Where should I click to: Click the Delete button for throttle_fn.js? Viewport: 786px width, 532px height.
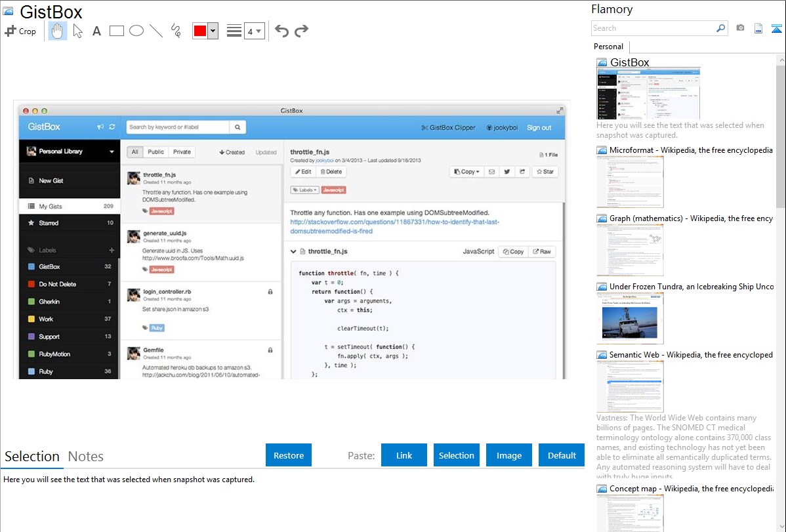331,171
